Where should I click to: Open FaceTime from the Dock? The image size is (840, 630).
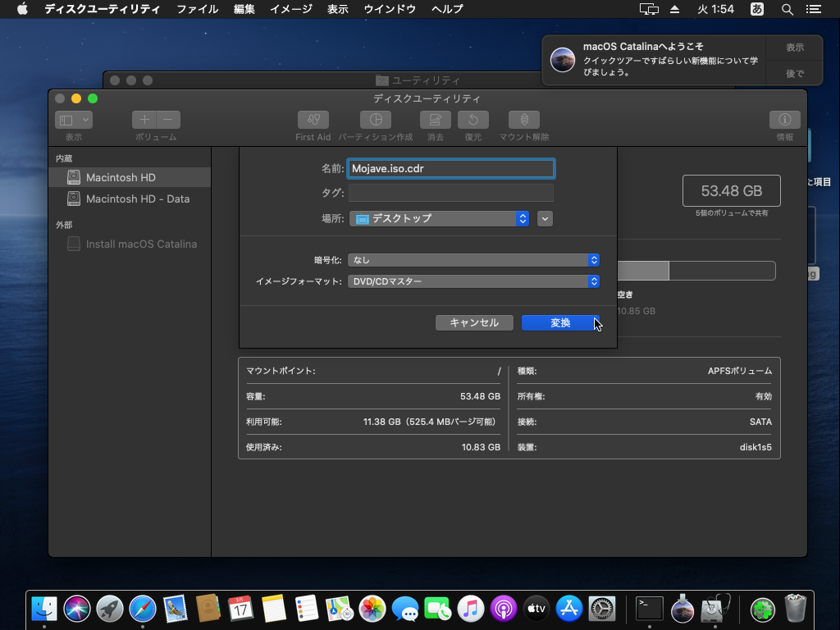point(438,609)
